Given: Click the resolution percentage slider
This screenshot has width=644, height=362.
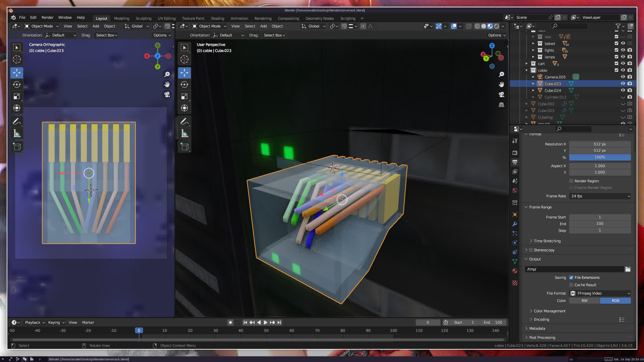Looking at the screenshot, I should coord(600,157).
